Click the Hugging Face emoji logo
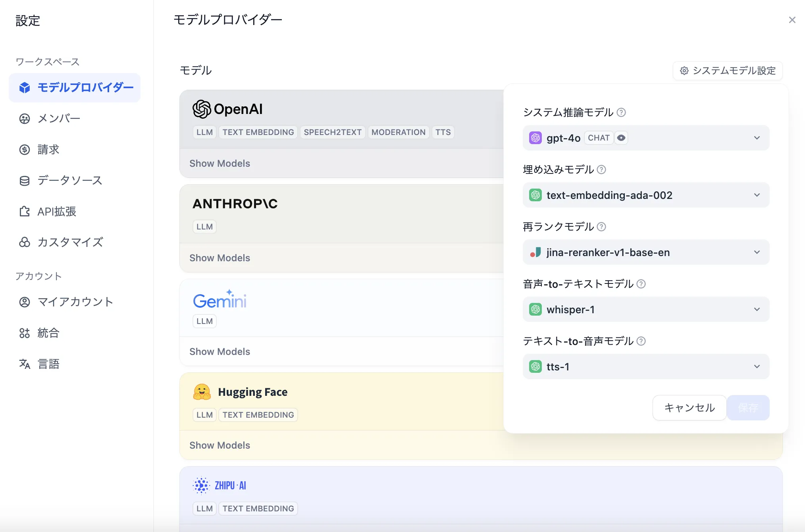 point(202,392)
